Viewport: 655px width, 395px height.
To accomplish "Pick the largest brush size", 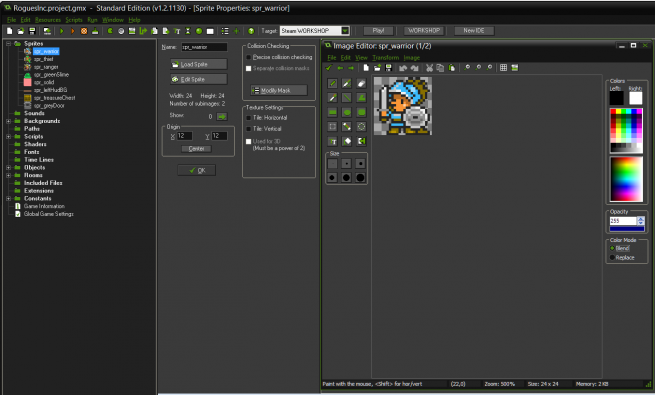I will (361, 177).
